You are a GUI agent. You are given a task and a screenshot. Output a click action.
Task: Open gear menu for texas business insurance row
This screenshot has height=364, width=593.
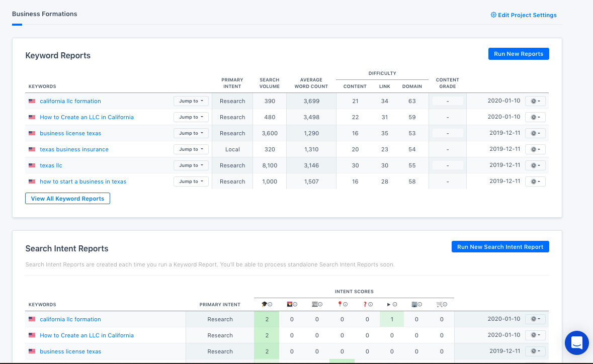click(x=535, y=149)
